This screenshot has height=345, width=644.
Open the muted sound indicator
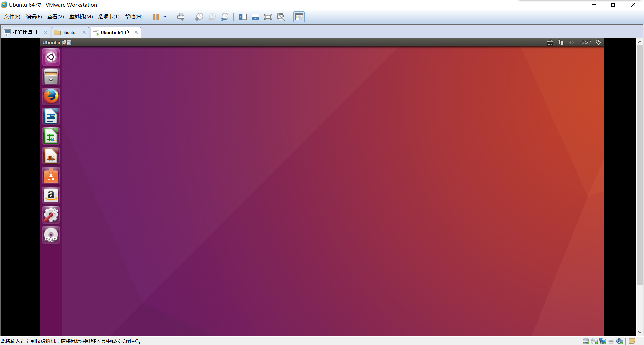572,43
